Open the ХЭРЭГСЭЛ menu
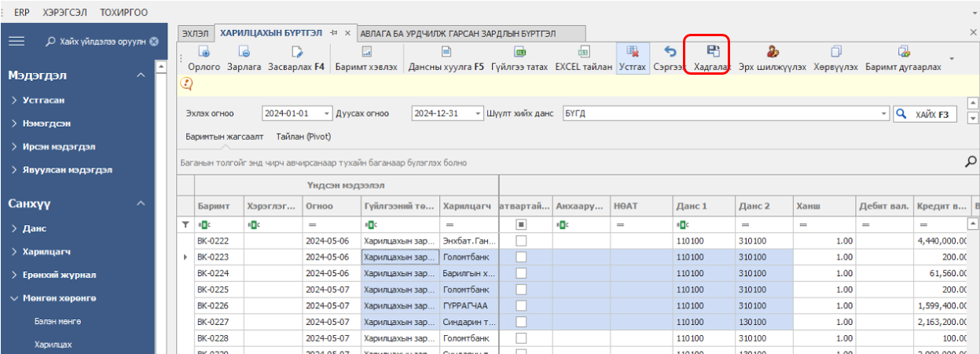The height and width of the screenshot is (354, 980). [x=64, y=13]
